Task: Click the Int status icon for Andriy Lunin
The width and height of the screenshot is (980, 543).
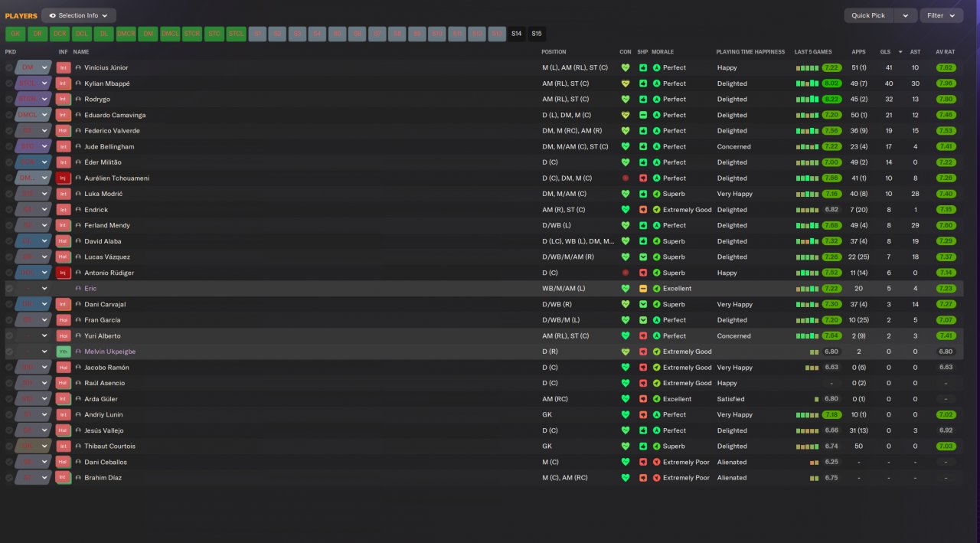Action: 64,415
